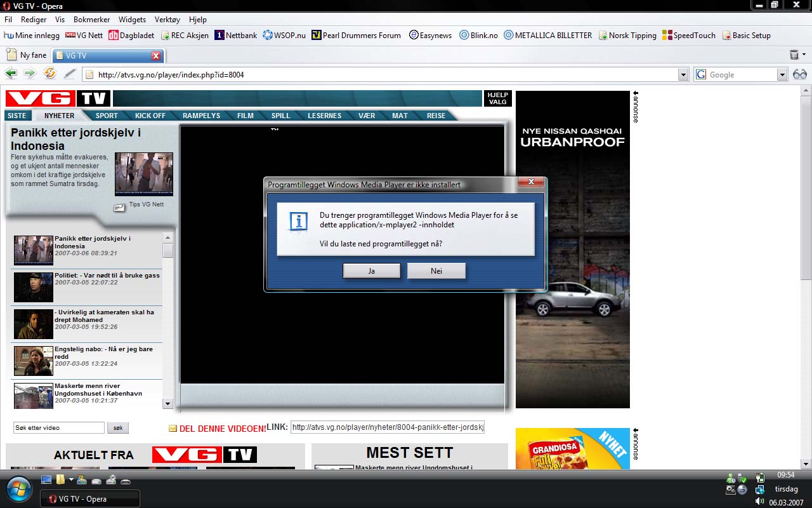The height and width of the screenshot is (508, 812).
Task: Select the SPORT tab on VG TV
Action: pyautogui.click(x=107, y=116)
